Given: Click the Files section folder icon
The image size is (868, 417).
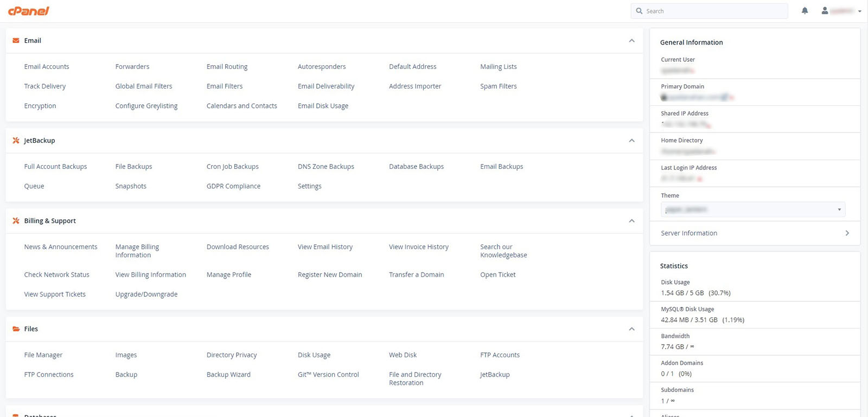Looking at the screenshot, I should tap(16, 329).
